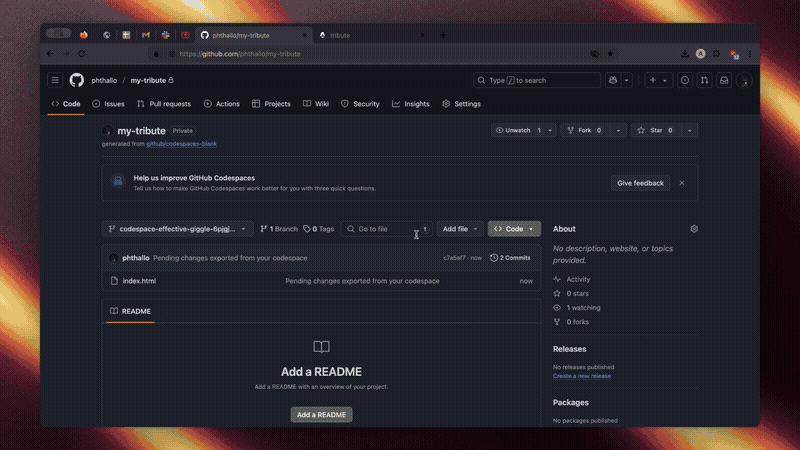Open the notifications inbox icon
The width and height of the screenshot is (800, 450).
(x=724, y=80)
